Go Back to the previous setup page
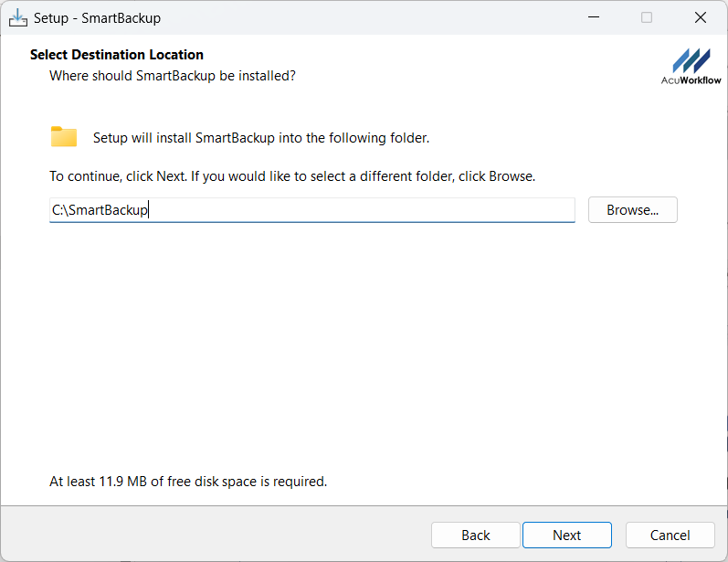 tap(475, 535)
